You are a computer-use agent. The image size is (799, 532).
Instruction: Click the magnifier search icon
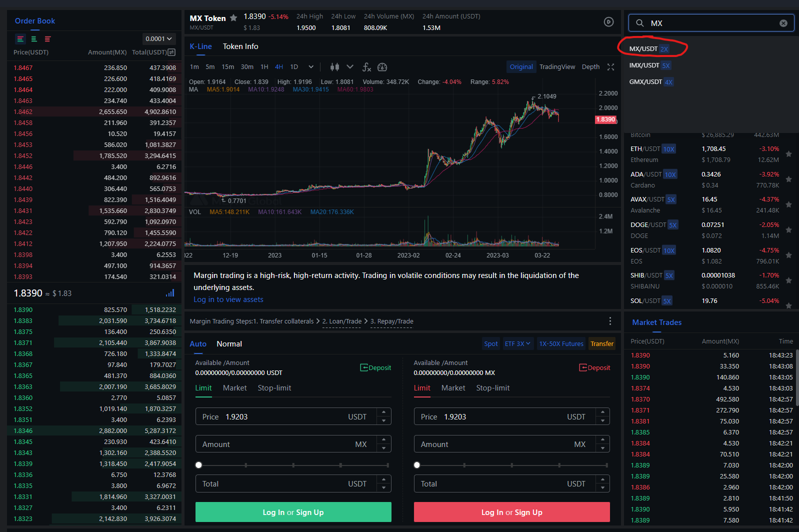tap(639, 23)
